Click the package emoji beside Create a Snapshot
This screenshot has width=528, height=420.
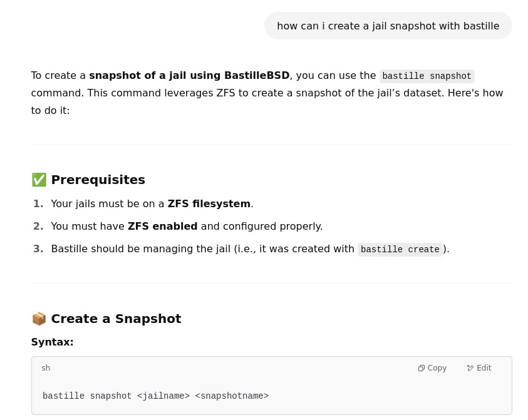[x=39, y=319]
